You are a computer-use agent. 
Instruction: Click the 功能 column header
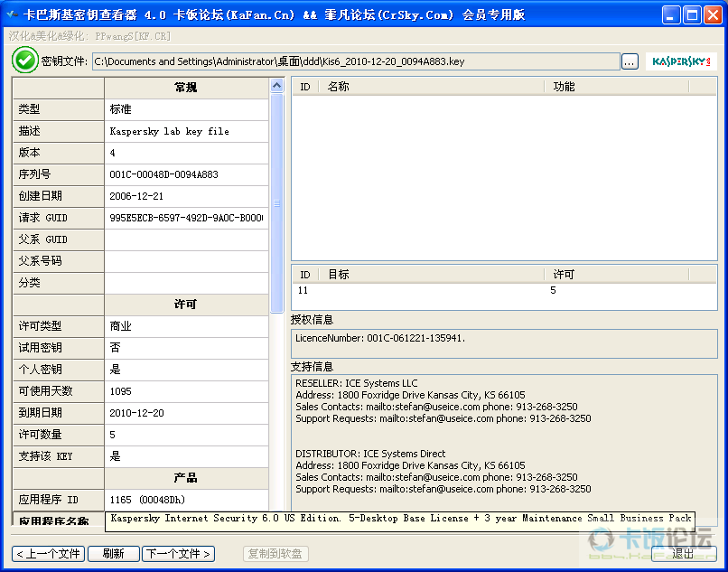pyautogui.click(x=617, y=87)
